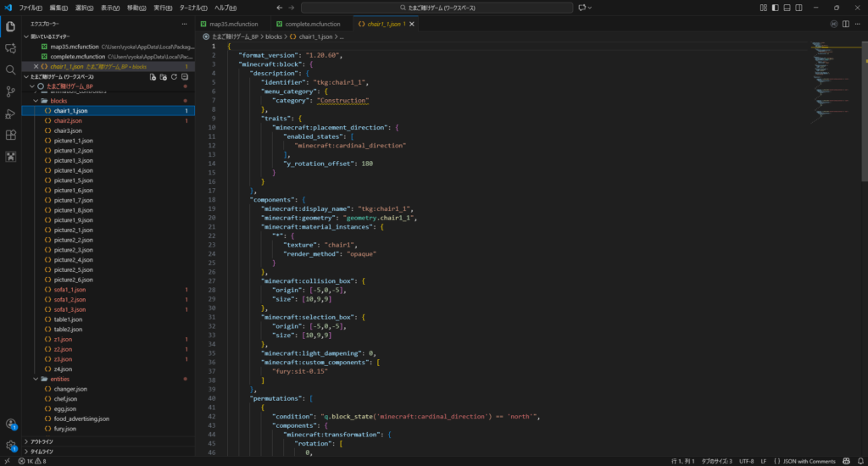Open Run and Debug view
The height and width of the screenshot is (466, 868).
pyautogui.click(x=10, y=114)
